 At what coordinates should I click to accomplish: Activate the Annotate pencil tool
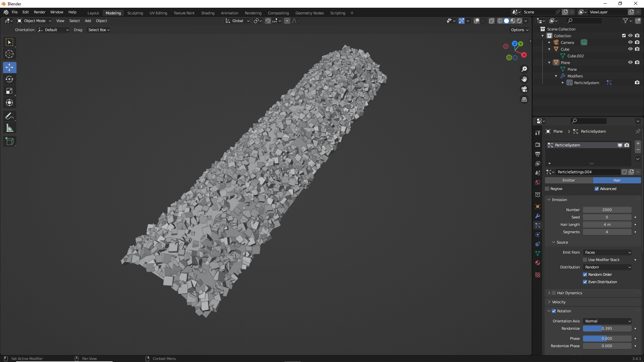pos(9,116)
